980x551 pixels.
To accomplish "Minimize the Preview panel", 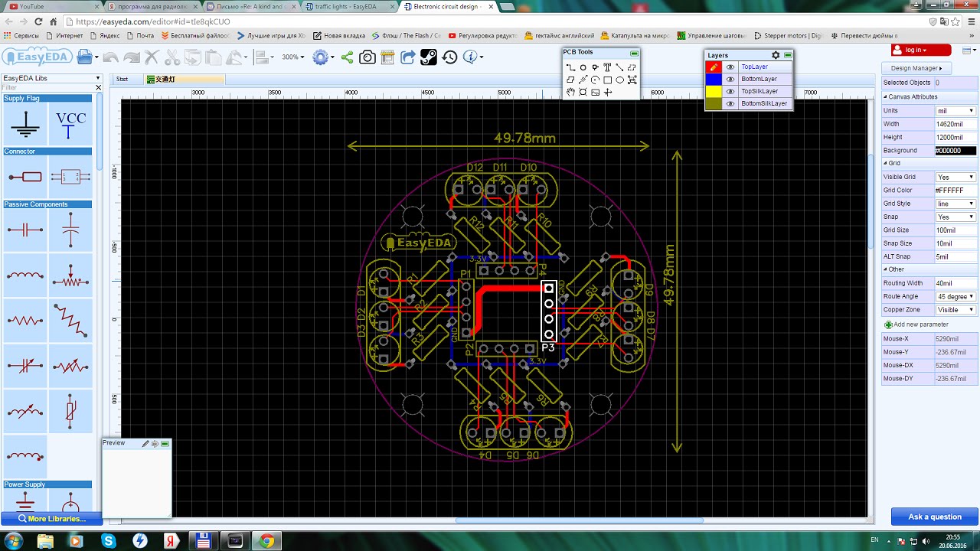I will (165, 444).
